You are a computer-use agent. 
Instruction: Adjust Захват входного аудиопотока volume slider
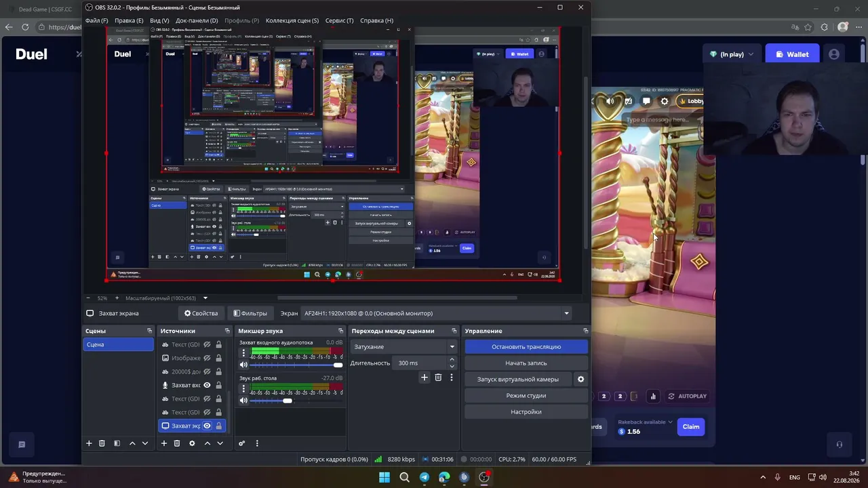(x=297, y=365)
